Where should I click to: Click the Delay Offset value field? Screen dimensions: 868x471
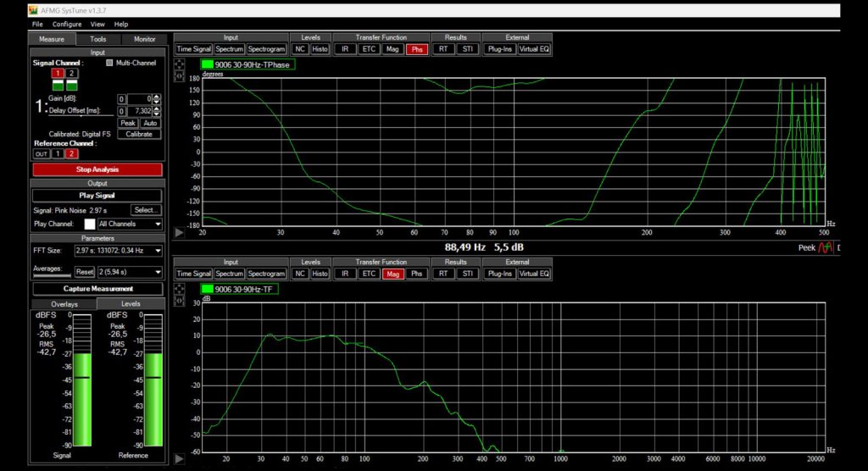[x=142, y=111]
